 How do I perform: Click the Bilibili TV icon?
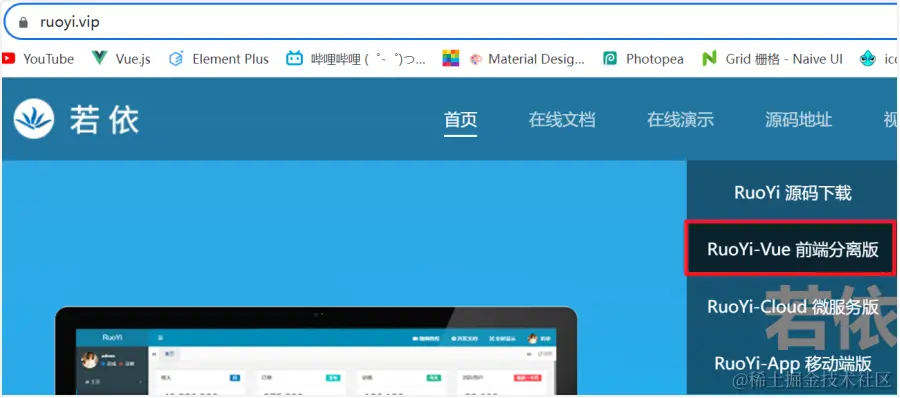[x=294, y=59]
